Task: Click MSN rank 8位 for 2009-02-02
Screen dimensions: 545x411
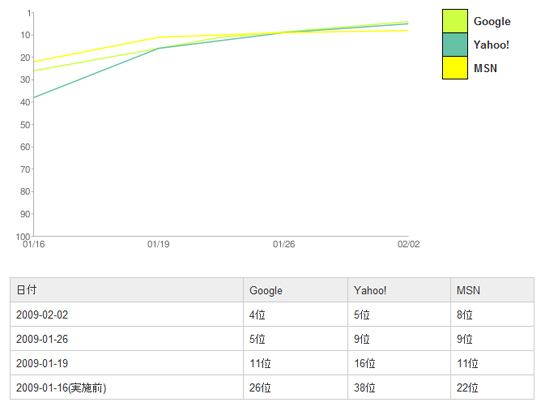Action: click(x=492, y=314)
